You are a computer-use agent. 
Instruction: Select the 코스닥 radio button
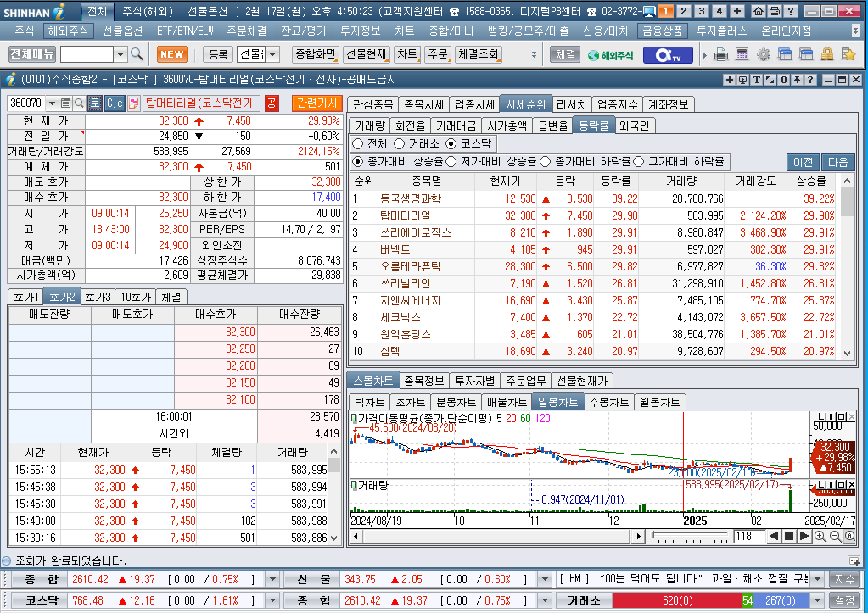(451, 144)
